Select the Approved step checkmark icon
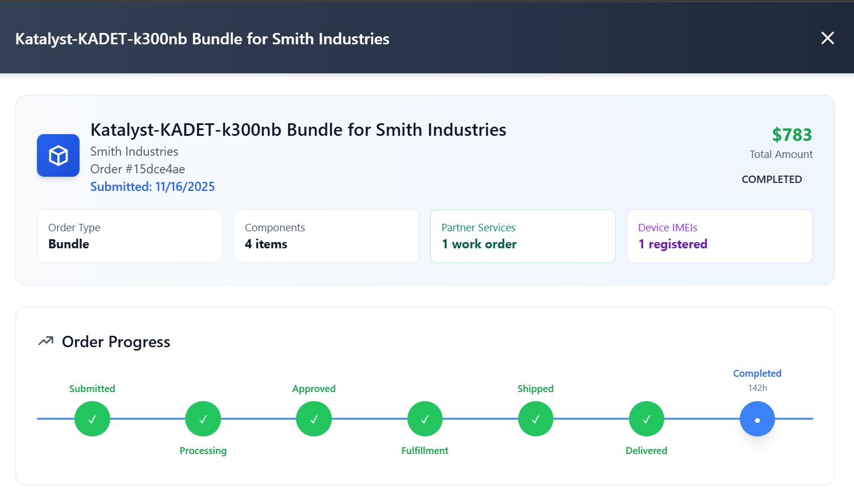The width and height of the screenshot is (854, 504). click(314, 419)
